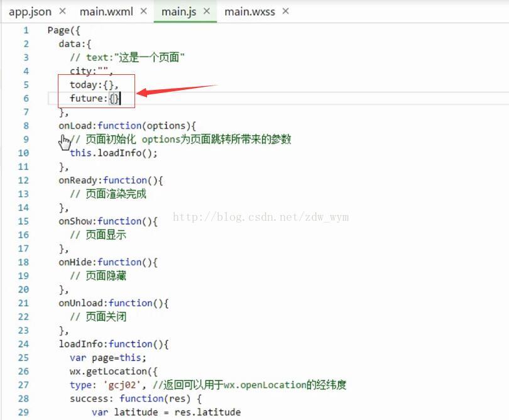This screenshot has width=509, height=420.
Task: Switch to the main.wxml tab
Action: pyautogui.click(x=106, y=12)
